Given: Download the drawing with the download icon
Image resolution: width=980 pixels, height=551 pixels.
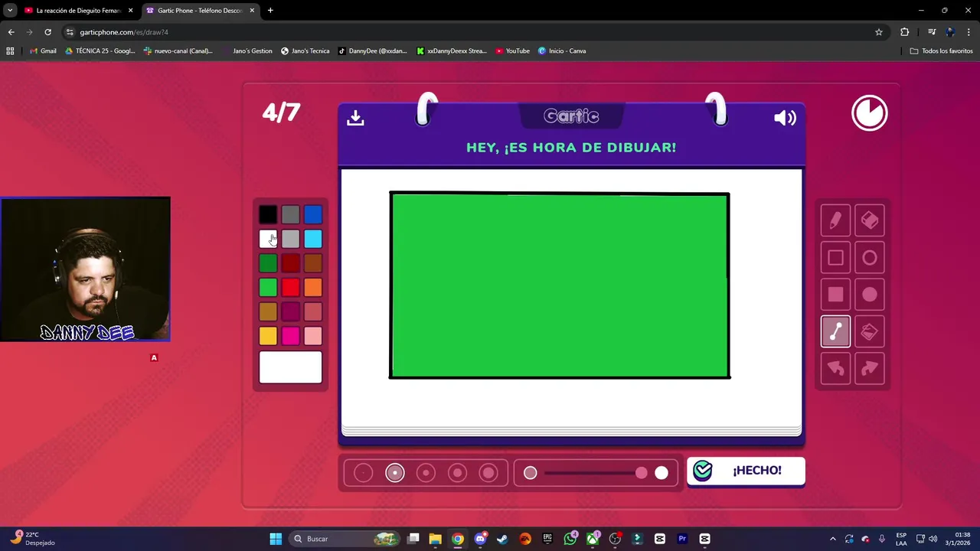Looking at the screenshot, I should click(355, 118).
